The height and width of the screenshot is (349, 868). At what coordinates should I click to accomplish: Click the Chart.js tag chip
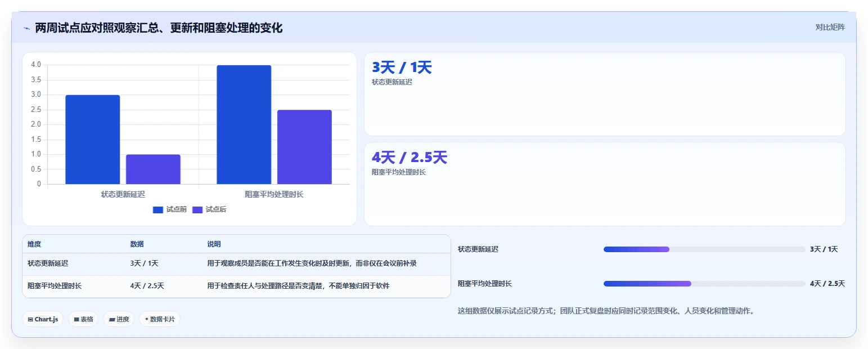(x=43, y=319)
